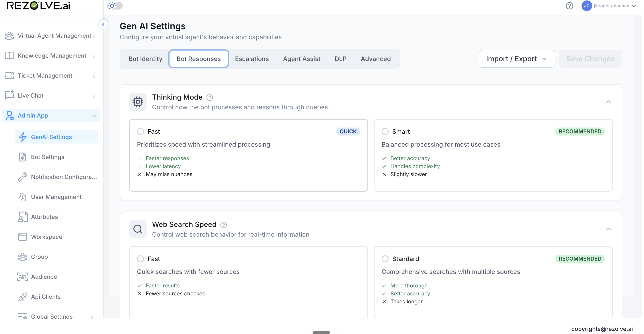
Task: Open the help question mark icon in header
Action: (x=569, y=6)
